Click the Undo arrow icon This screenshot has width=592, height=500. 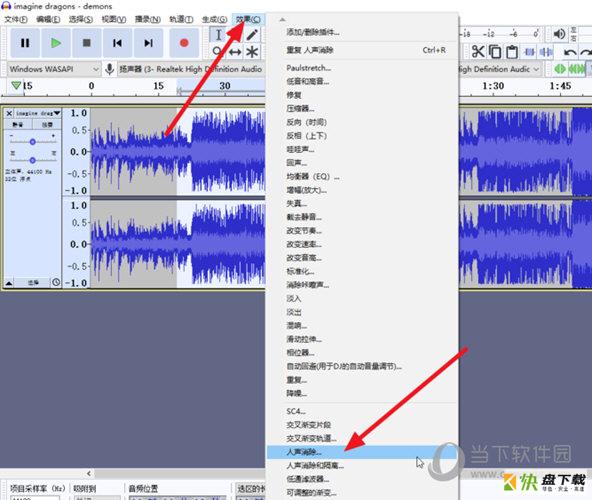pyautogui.click(x=570, y=52)
